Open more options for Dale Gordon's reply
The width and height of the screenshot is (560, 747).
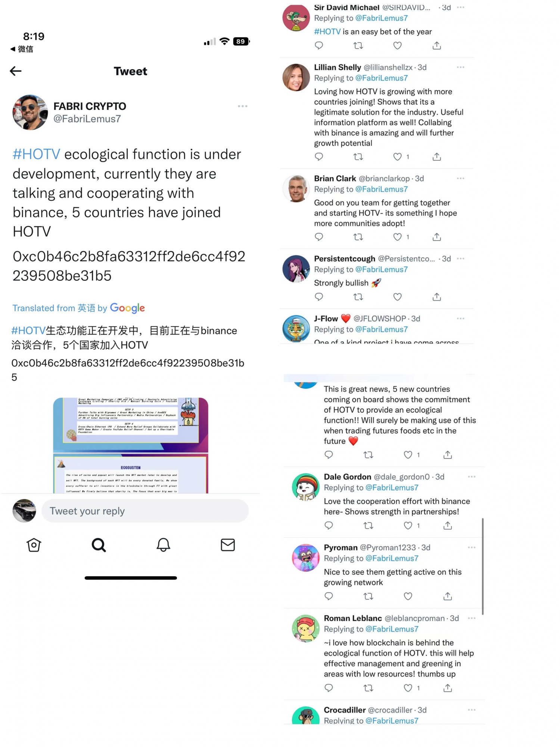coord(472,477)
